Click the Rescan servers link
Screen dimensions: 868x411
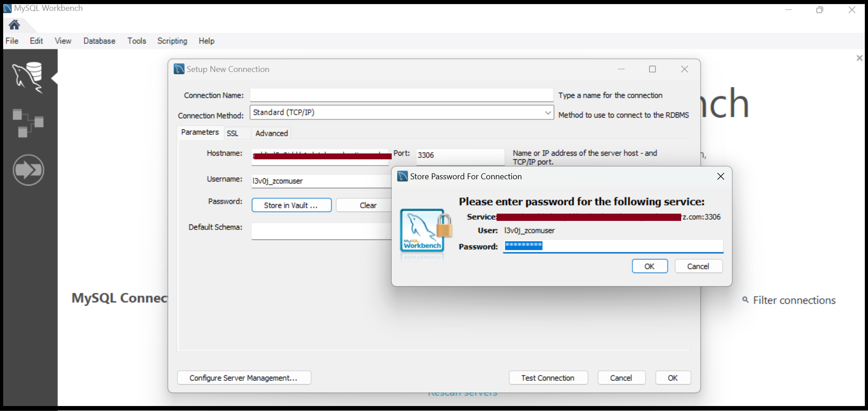(463, 394)
